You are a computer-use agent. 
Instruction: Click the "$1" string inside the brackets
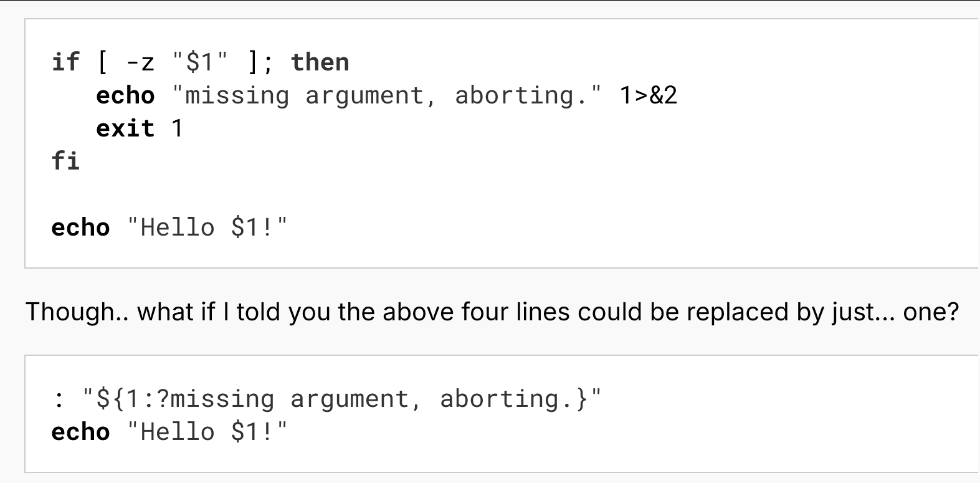(200, 62)
